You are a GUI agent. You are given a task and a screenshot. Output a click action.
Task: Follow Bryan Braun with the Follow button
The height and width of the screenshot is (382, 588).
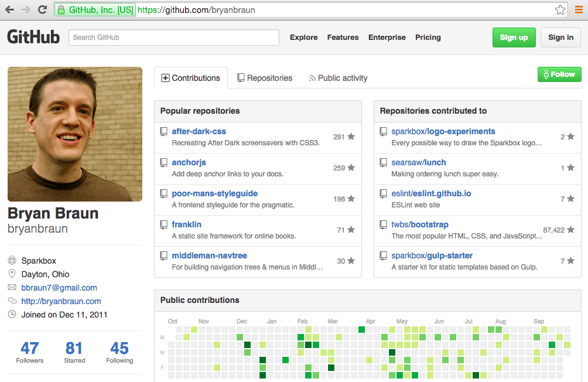click(559, 74)
